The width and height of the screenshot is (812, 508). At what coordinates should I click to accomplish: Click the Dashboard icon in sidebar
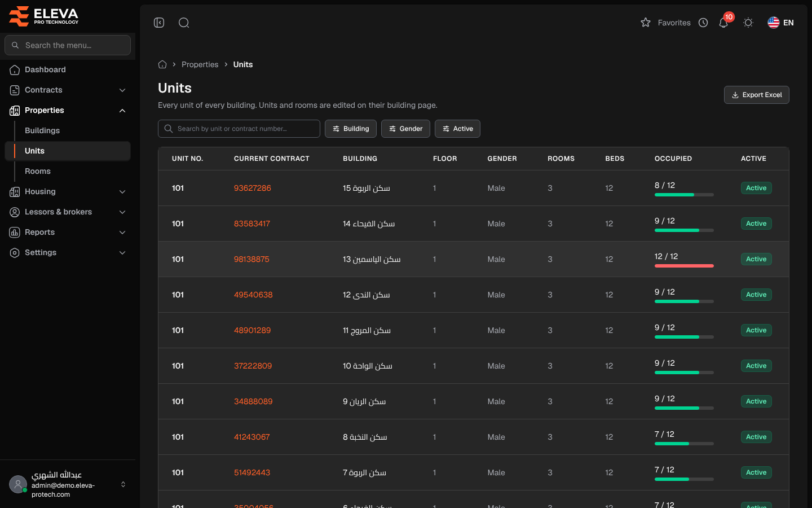click(15, 69)
